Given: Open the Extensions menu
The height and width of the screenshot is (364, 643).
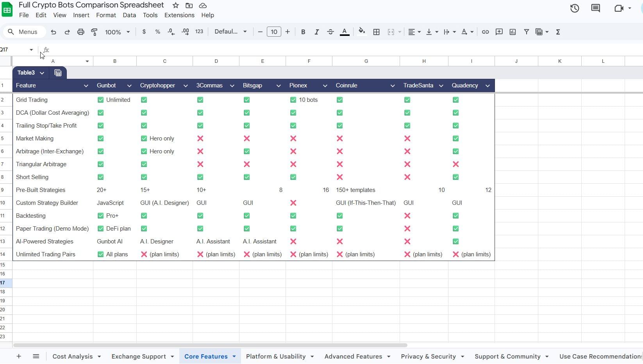Looking at the screenshot, I should coord(179,15).
